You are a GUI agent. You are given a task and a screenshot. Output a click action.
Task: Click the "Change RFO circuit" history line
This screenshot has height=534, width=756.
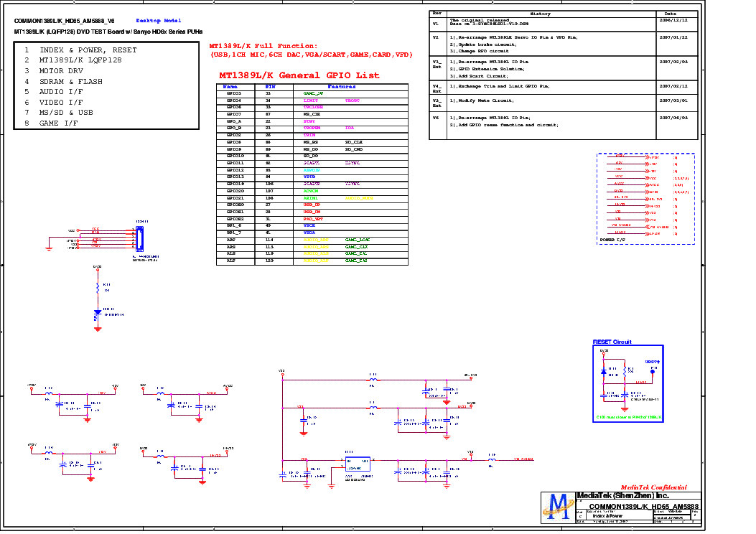pos(480,51)
